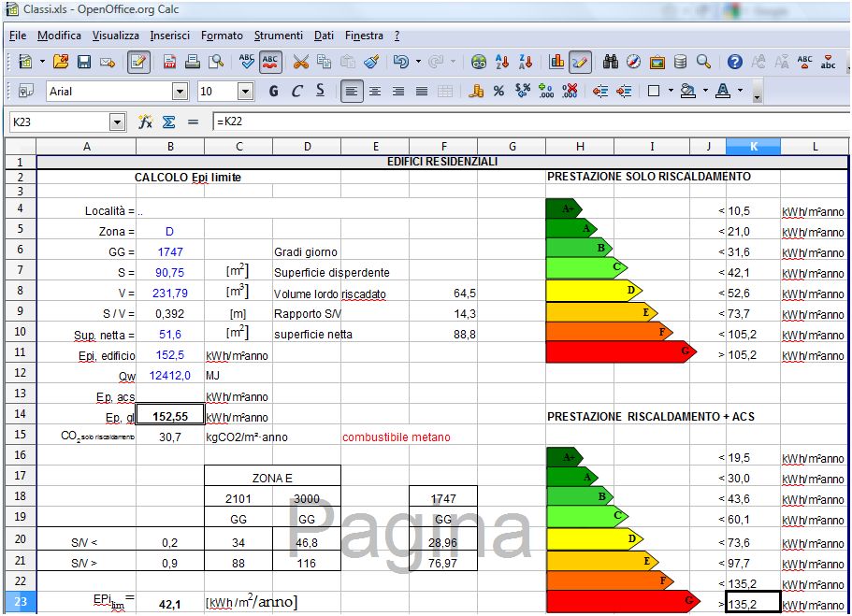Run the spelling check

pyautogui.click(x=247, y=62)
